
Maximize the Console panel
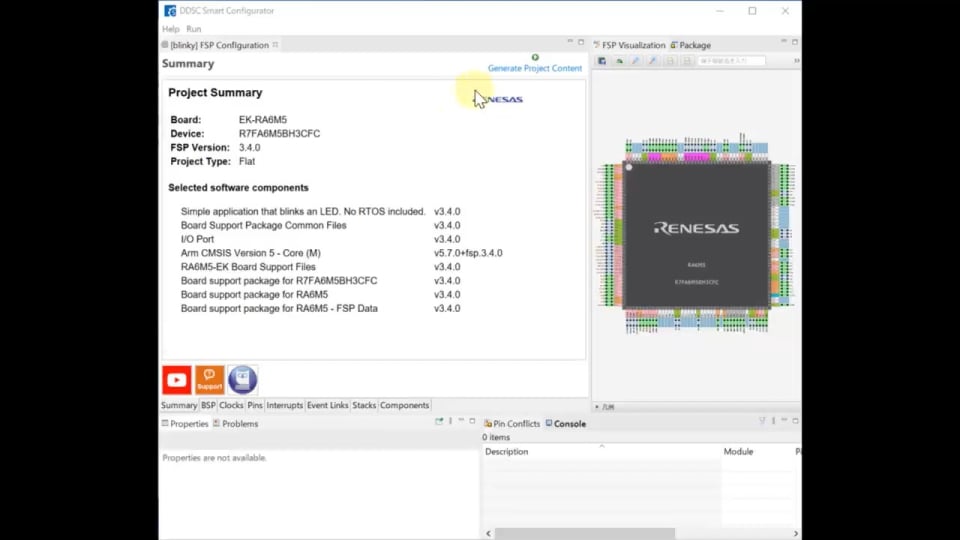(x=795, y=421)
